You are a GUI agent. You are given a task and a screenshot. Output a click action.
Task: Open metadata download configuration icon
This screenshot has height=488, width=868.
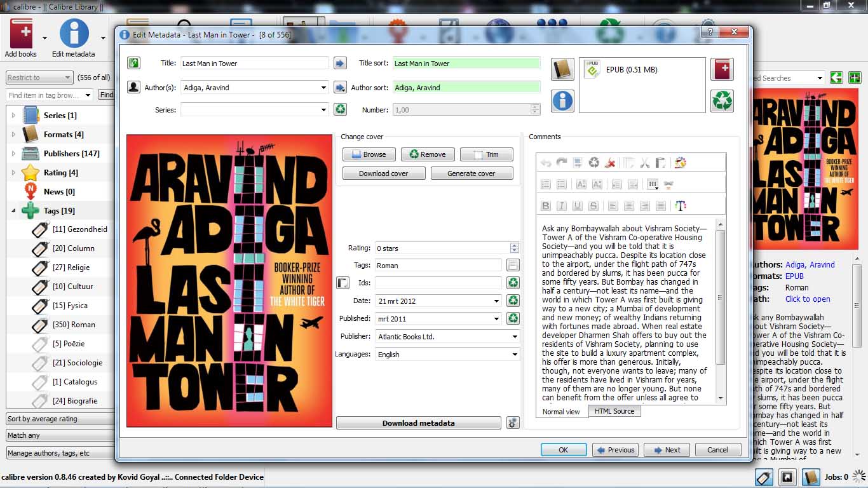coord(513,423)
